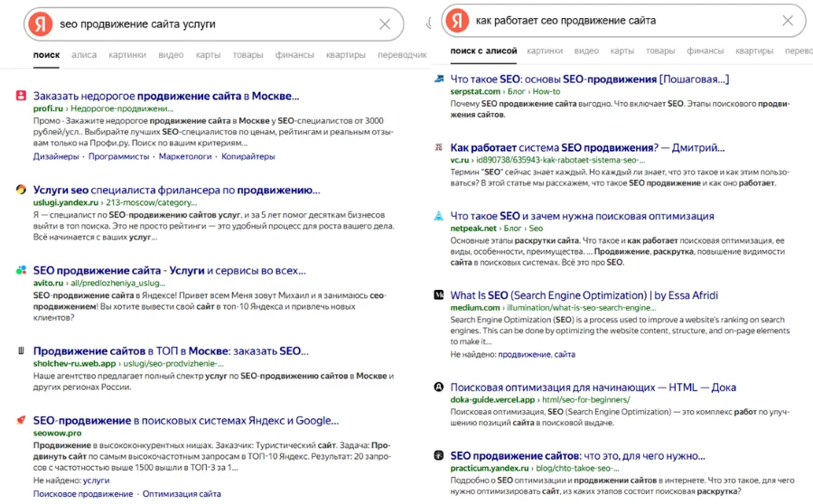
Task: Click the 'Программисты' sitelink
Action: pos(118,156)
